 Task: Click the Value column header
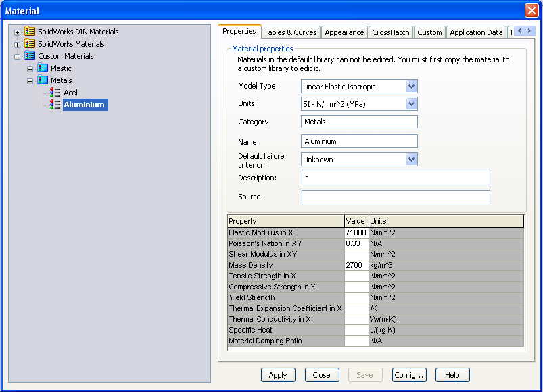click(x=356, y=221)
